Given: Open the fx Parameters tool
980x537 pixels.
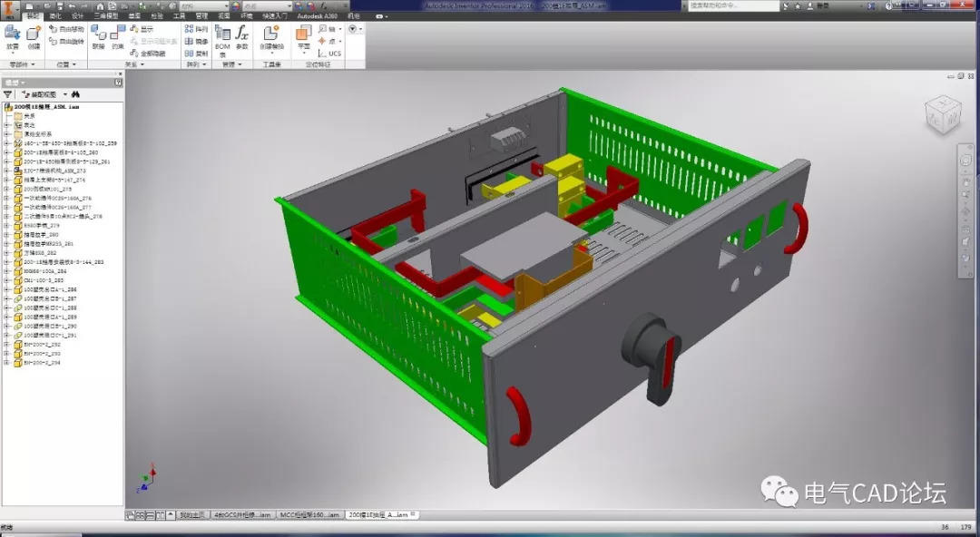Looking at the screenshot, I should click(242, 36).
